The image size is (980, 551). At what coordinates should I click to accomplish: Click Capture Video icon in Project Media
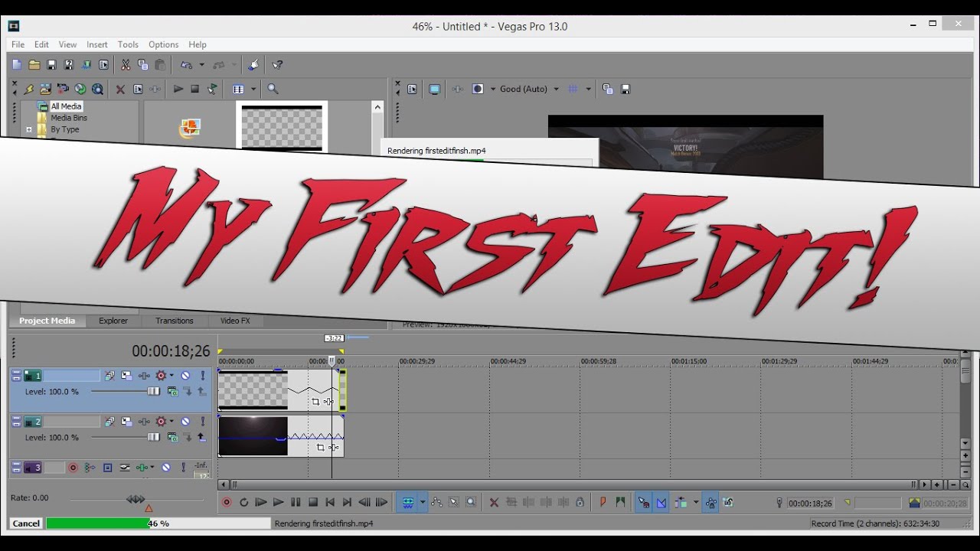click(63, 89)
